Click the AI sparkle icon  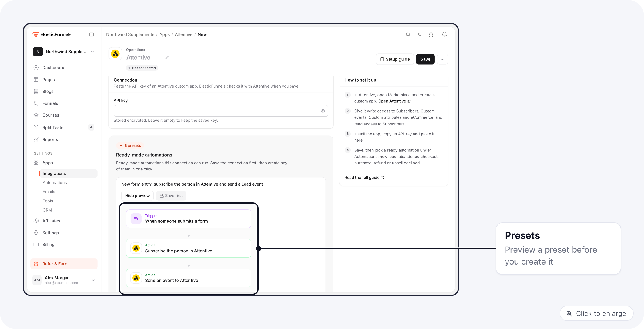(419, 34)
